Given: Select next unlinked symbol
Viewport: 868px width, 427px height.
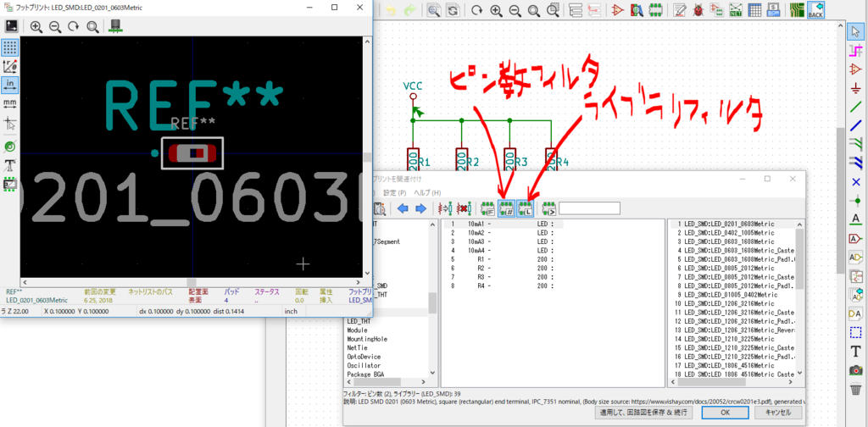Looking at the screenshot, I should (x=420, y=208).
